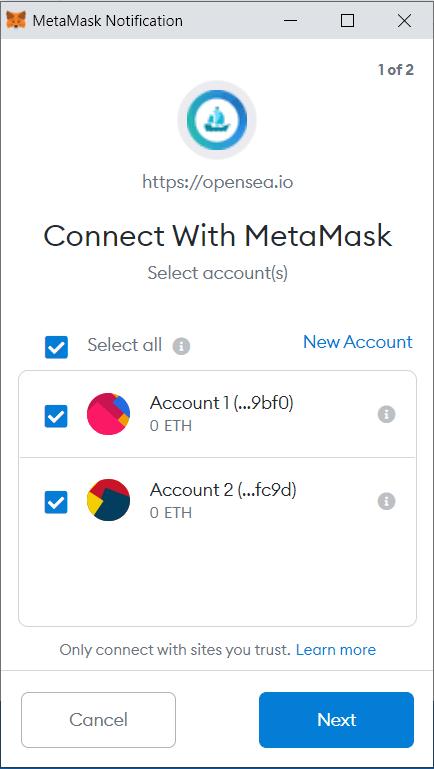Maximize the MetaMask Notification window

[x=348, y=21]
